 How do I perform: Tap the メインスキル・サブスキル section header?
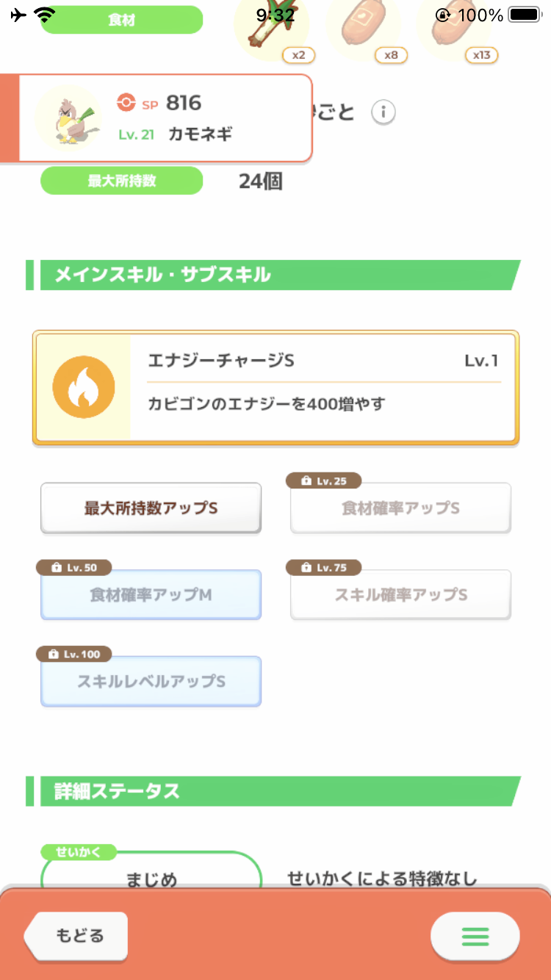(273, 275)
